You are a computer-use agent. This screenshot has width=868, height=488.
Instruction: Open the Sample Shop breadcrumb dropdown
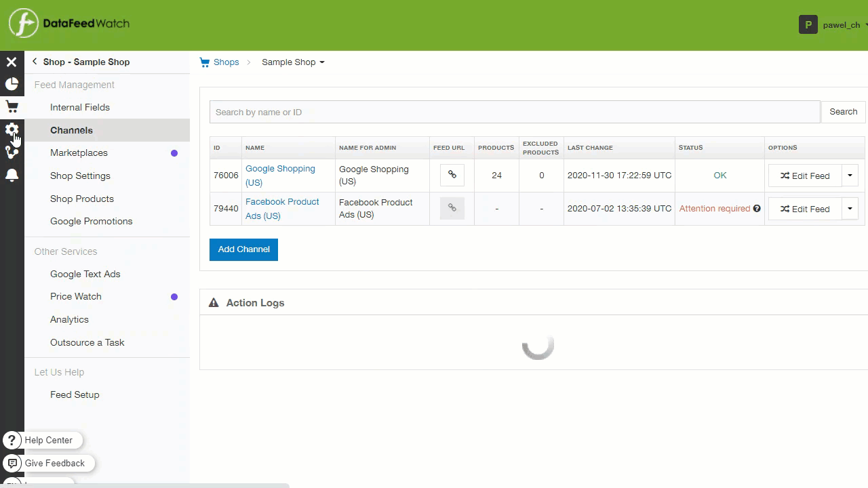coord(293,62)
